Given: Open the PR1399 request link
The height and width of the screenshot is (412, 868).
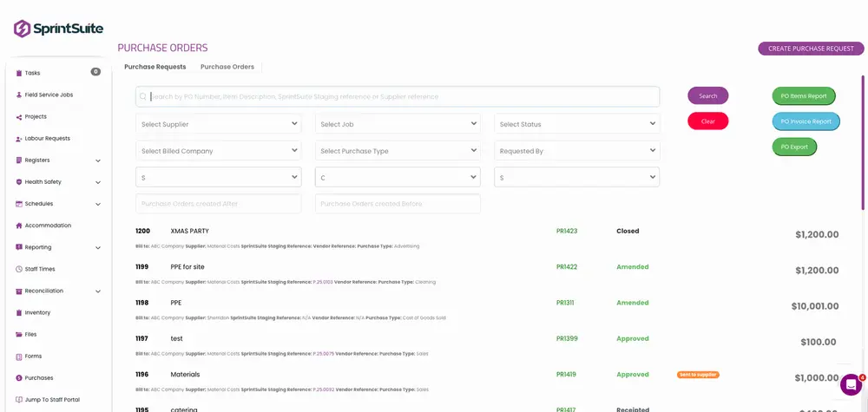Looking at the screenshot, I should pos(567,338).
